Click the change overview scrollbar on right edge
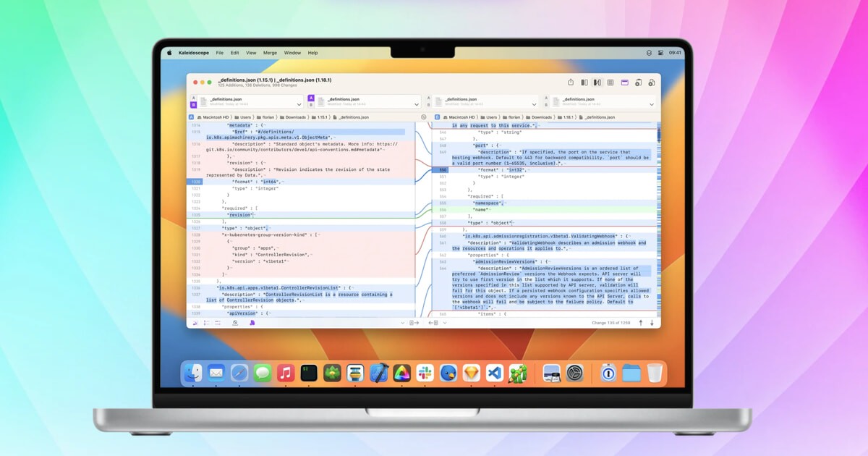The height and width of the screenshot is (456, 868). (x=658, y=217)
